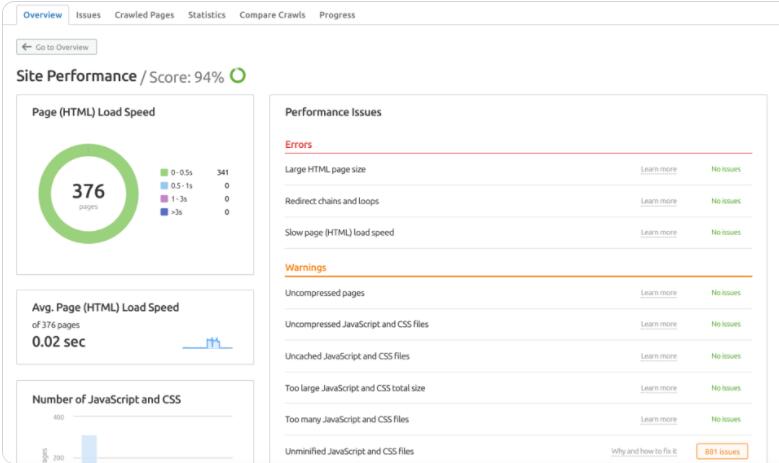
Task: Click the dark blue >3s legend swatch
Action: click(x=164, y=212)
